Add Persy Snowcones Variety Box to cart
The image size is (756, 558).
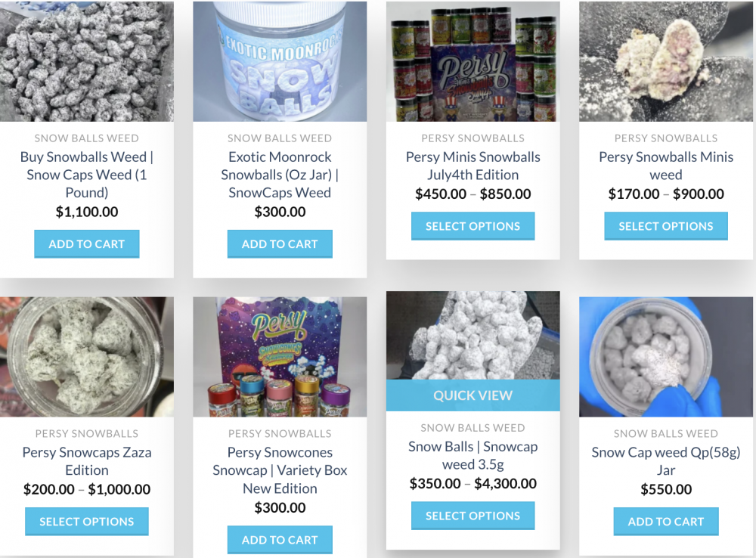coord(280,540)
